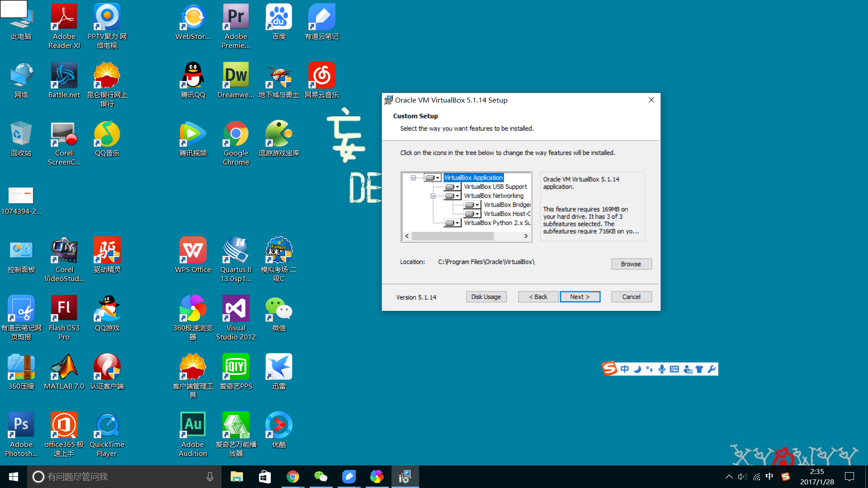Open the taskbar clock showing 2:35
The image size is (868, 488).
click(817, 477)
